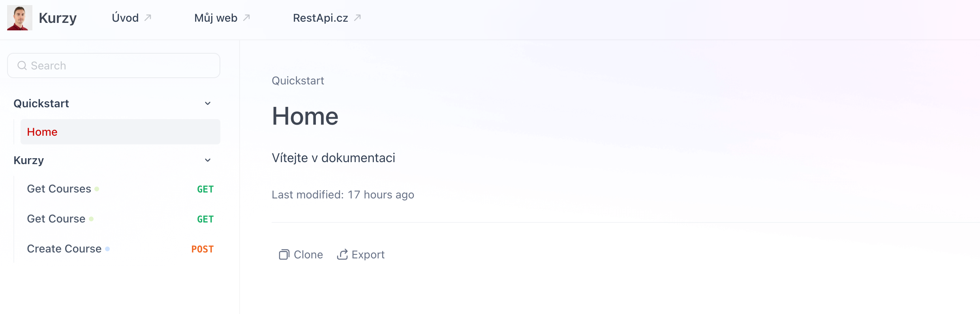The width and height of the screenshot is (980, 314).
Task: Click the POST badge for Create Course
Action: point(203,249)
